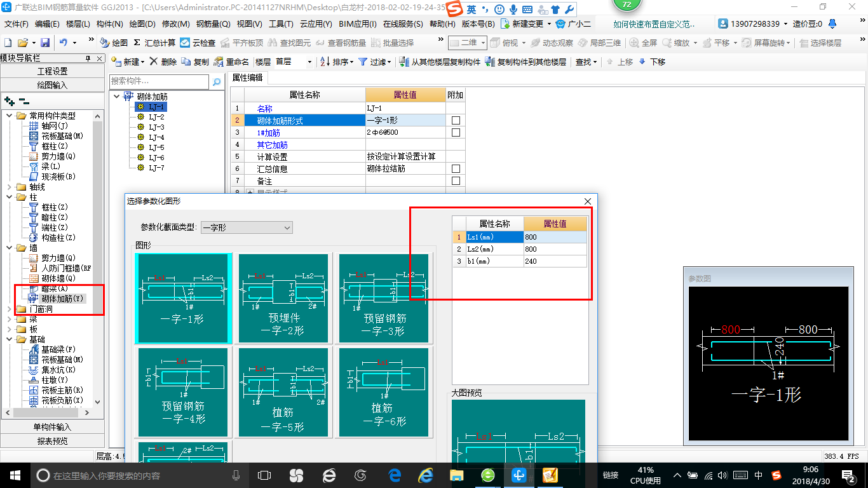Viewport: 868px width, 488px height.
Task: Click 屏幕旋转 screen rotate tool
Action: click(766, 43)
